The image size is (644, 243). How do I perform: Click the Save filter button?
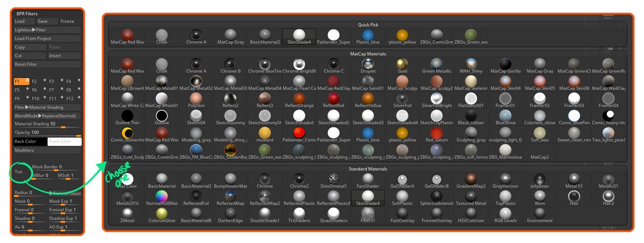pos(47,22)
